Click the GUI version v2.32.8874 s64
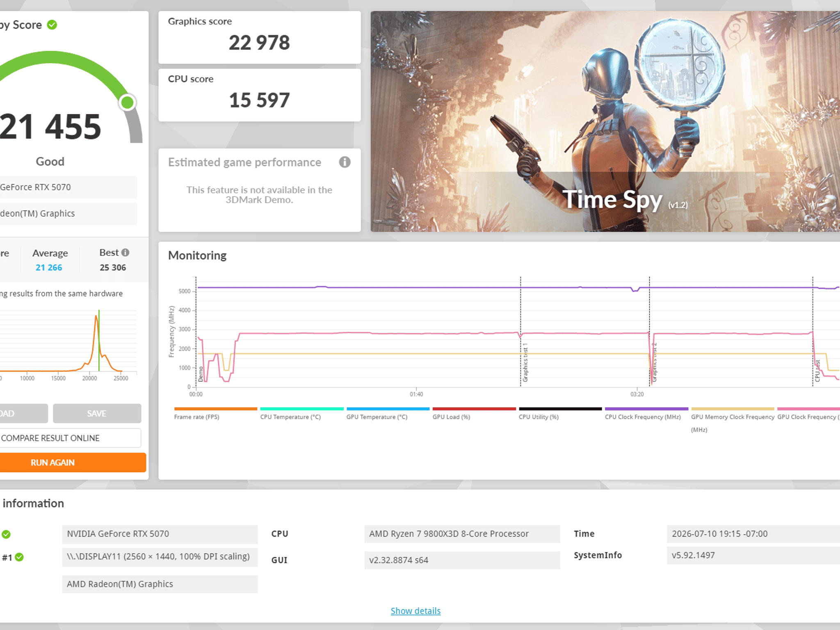 click(462, 560)
